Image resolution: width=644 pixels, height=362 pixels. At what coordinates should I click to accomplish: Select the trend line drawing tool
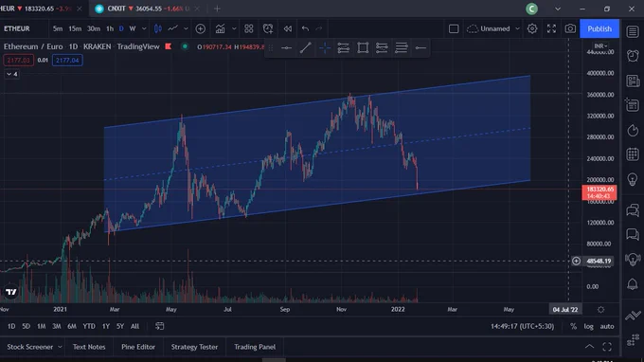click(x=305, y=48)
